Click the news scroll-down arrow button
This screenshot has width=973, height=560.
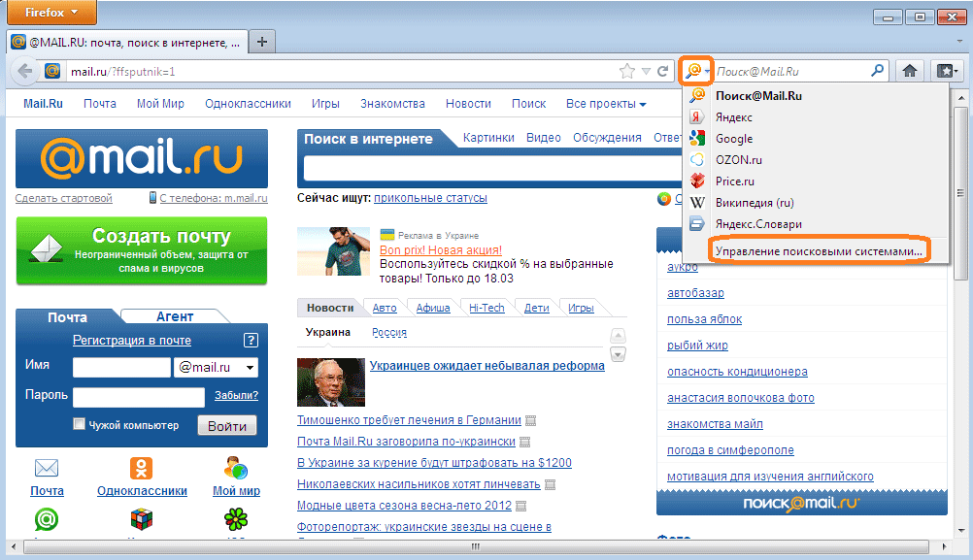[x=618, y=354]
